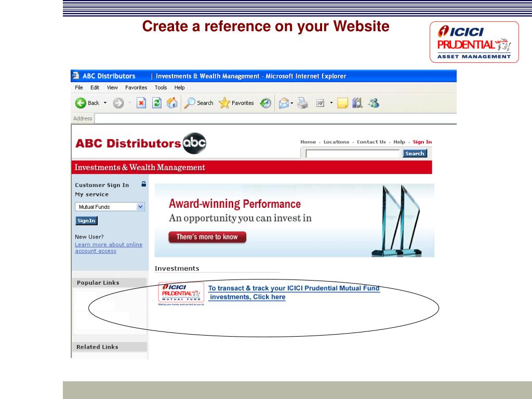The width and height of the screenshot is (532, 399).
Task: Open the History clock icon
Action: click(x=265, y=103)
